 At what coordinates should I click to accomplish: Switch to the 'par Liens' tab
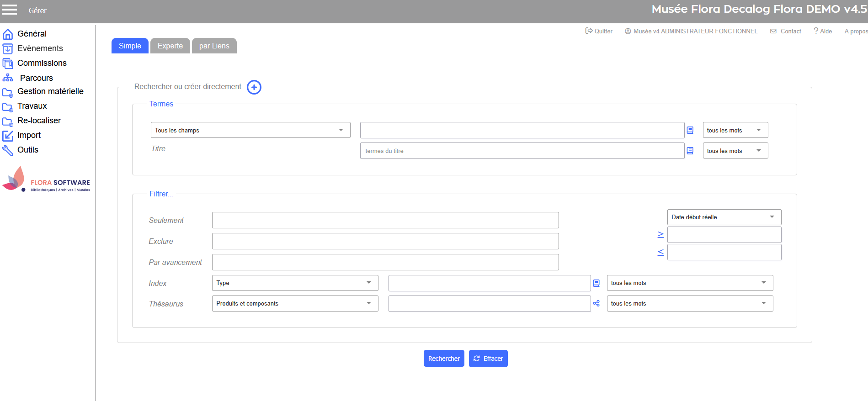pos(214,46)
